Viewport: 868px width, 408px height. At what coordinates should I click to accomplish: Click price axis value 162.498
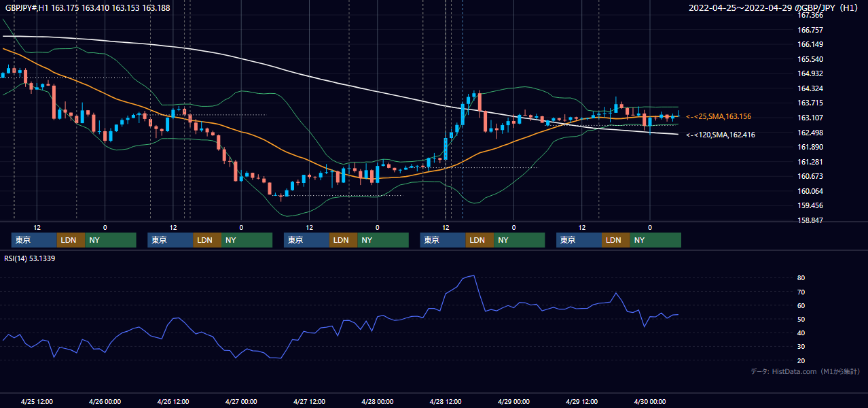tap(810, 133)
